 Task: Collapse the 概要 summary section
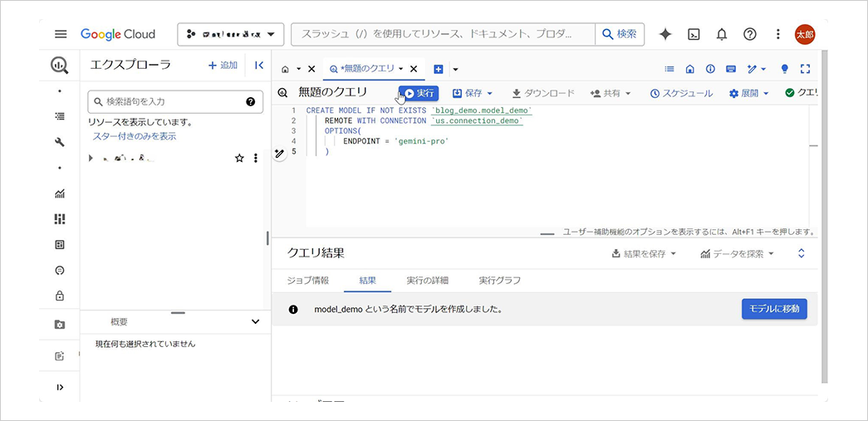pyautogui.click(x=255, y=322)
